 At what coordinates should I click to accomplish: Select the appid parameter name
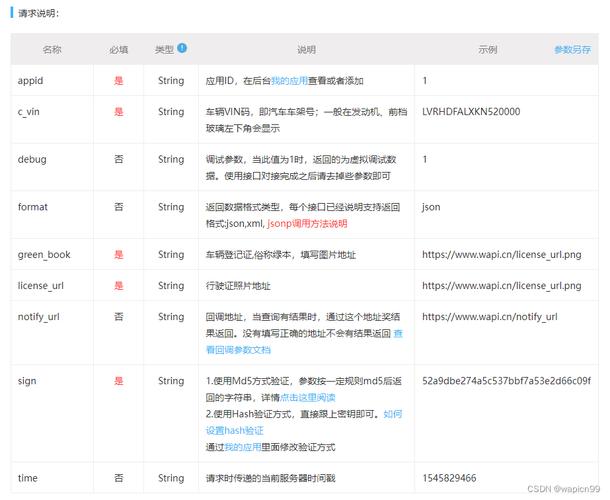pyautogui.click(x=30, y=81)
